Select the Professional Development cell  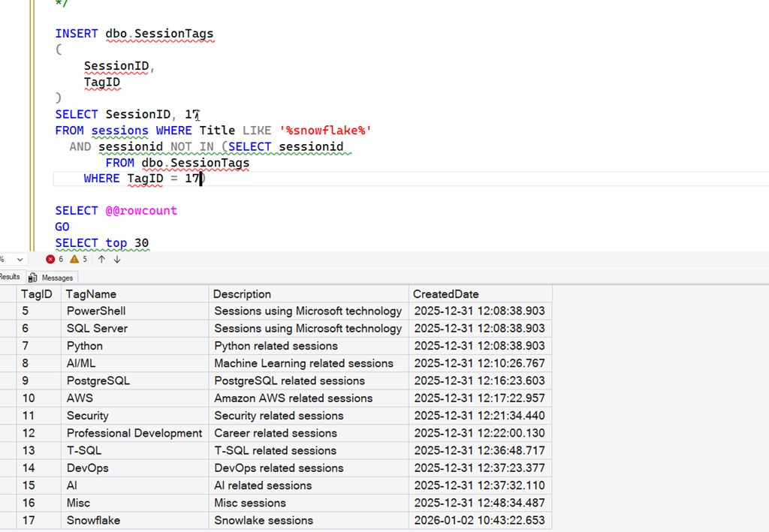[x=134, y=433]
